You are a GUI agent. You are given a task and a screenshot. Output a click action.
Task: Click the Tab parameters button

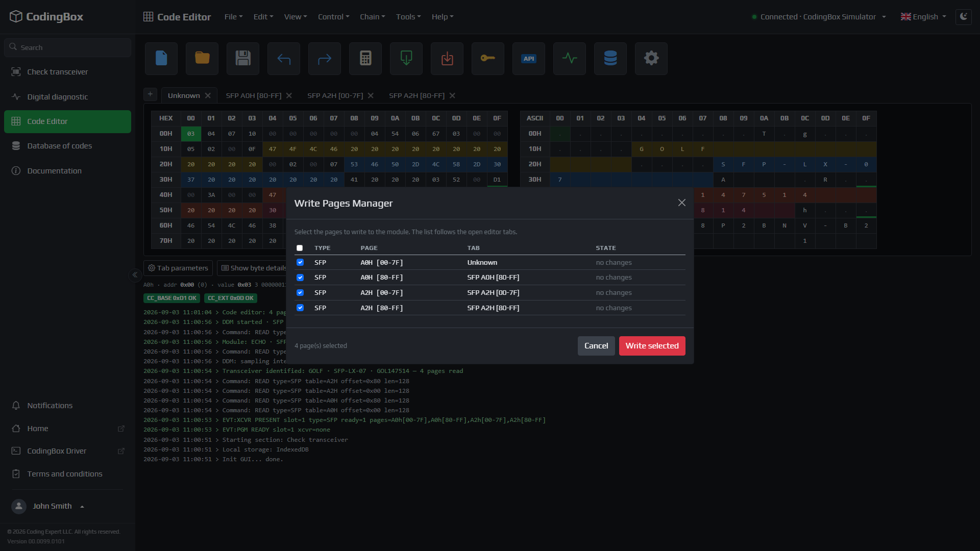(x=178, y=268)
